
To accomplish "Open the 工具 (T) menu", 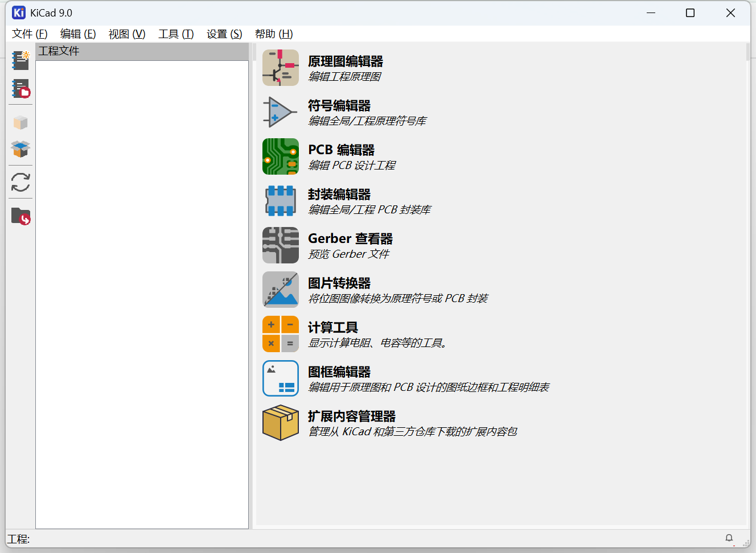I will point(176,34).
